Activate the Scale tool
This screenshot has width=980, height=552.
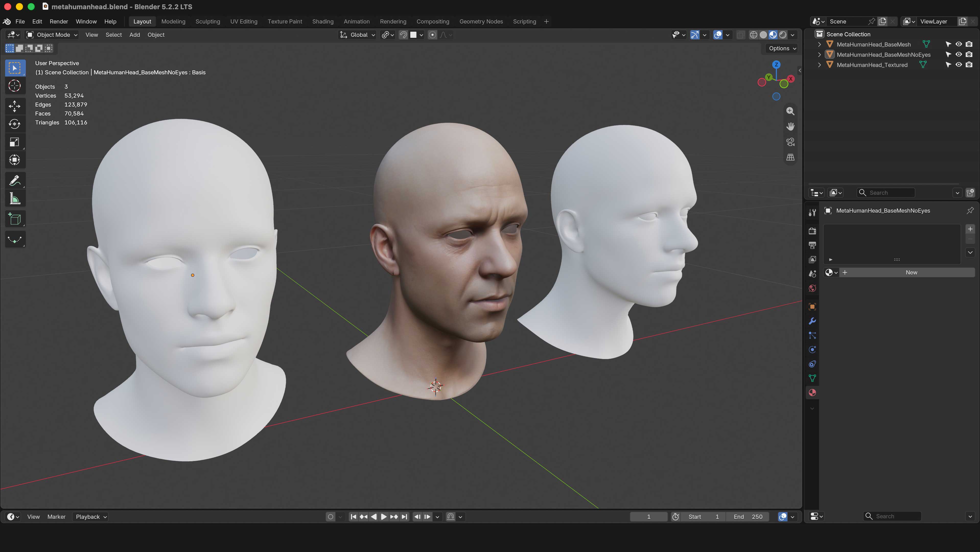point(15,142)
